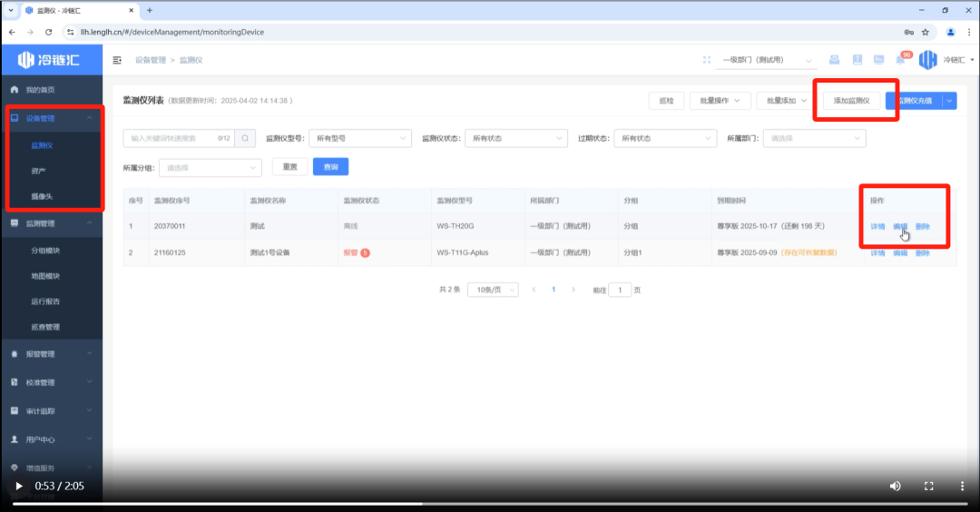Open video more-options three-dot icon

click(962, 486)
